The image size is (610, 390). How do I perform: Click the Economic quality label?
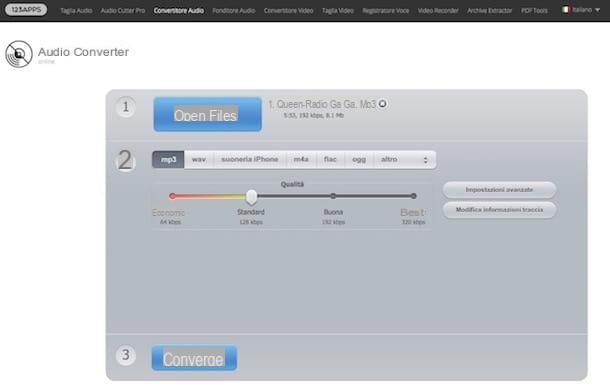pyautogui.click(x=168, y=213)
